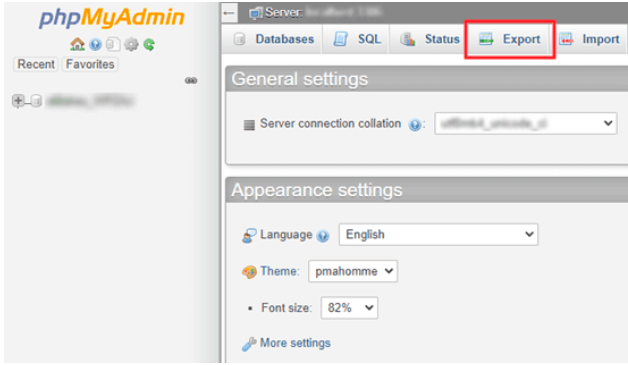Click the help icon beside Server connection collation
The height and width of the screenshot is (365, 628).
click(x=415, y=125)
